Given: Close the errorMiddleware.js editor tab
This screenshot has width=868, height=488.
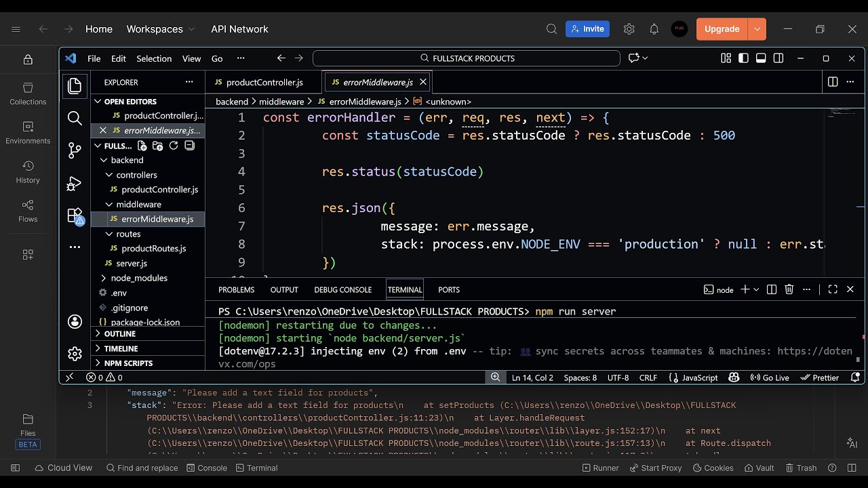Looking at the screenshot, I should click(x=423, y=82).
